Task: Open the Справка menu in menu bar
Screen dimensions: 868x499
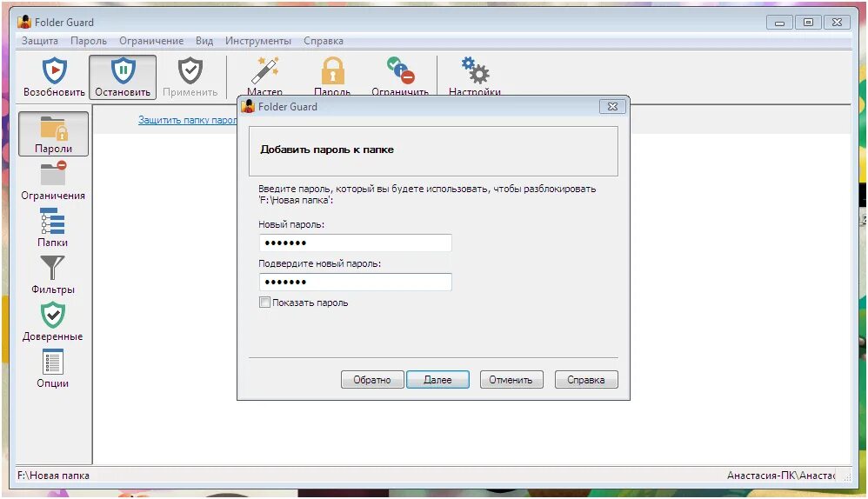Action: [324, 41]
